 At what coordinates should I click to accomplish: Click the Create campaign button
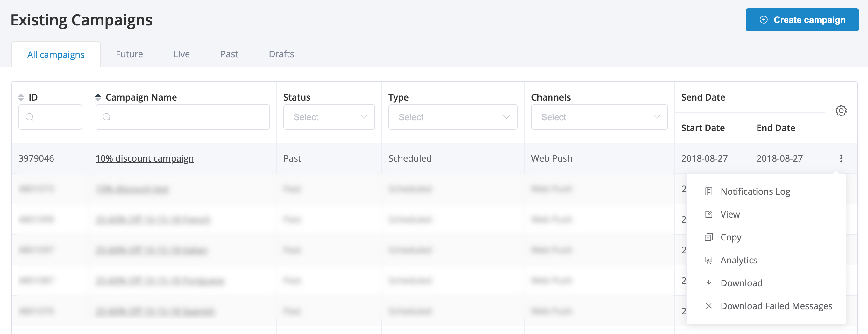802,20
